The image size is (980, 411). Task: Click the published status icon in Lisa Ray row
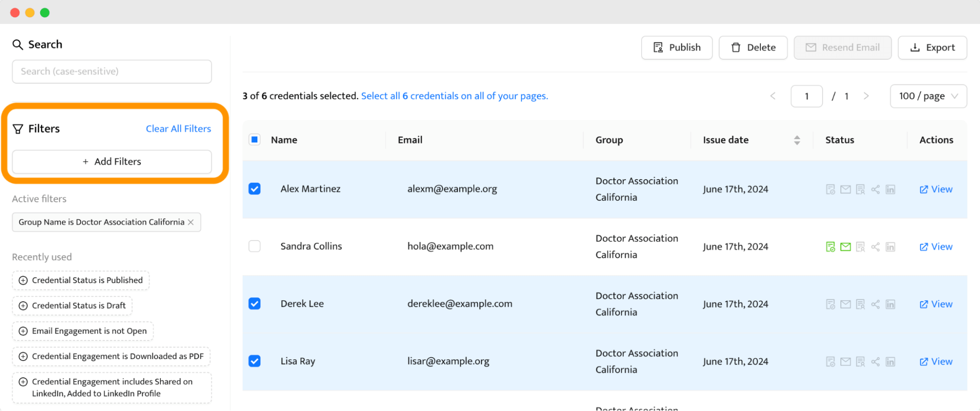pyautogui.click(x=830, y=362)
